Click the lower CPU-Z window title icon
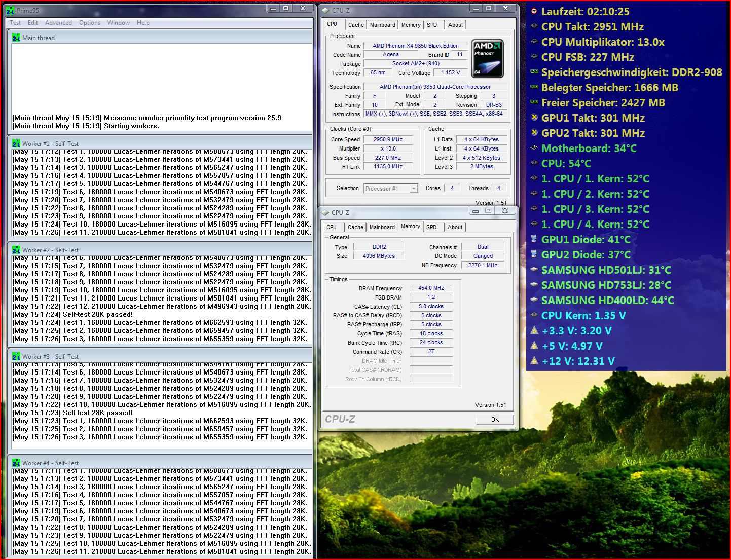This screenshot has width=731, height=560. pyautogui.click(x=325, y=212)
